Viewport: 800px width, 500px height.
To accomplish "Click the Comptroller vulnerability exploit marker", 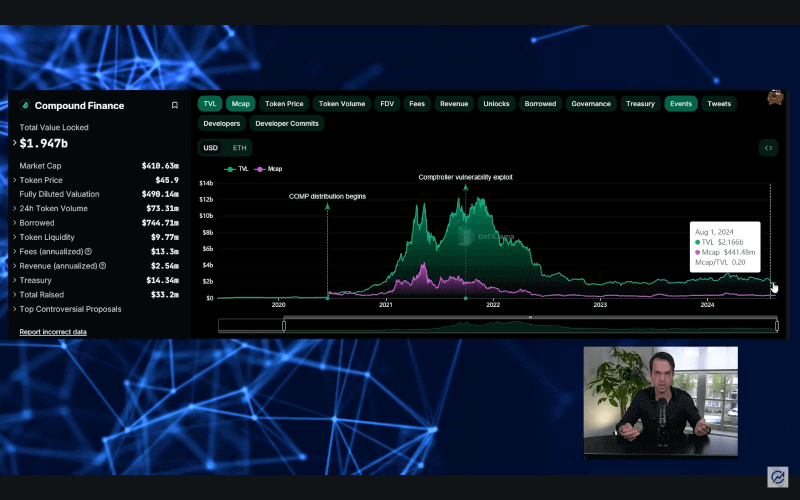I will coord(465,188).
